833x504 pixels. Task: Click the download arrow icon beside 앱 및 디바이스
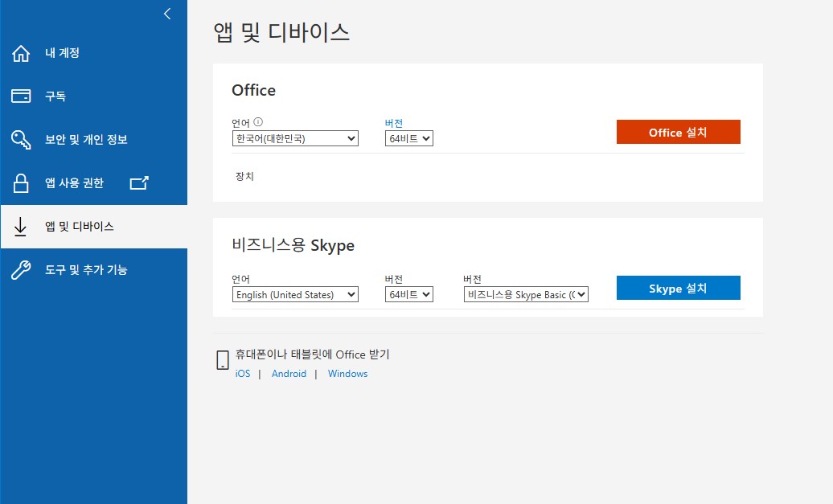20,227
